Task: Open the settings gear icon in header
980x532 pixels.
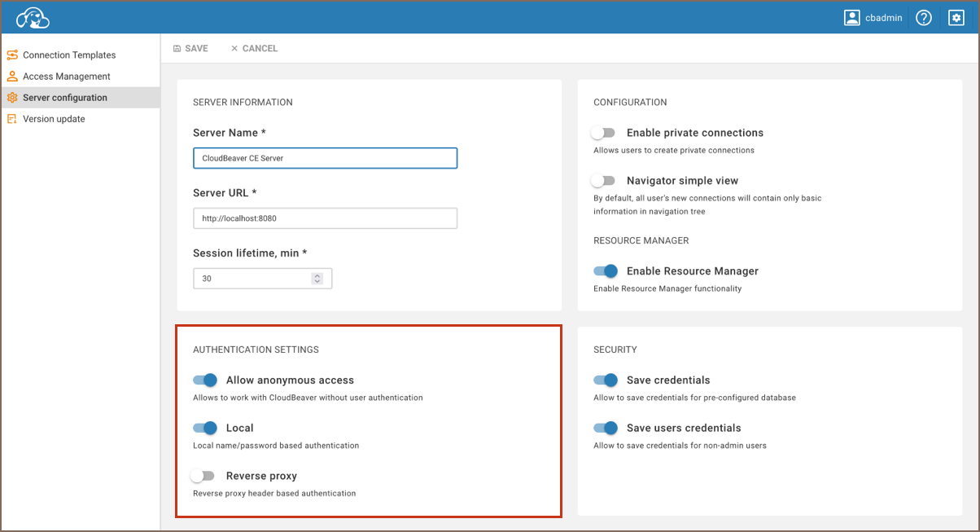Action: (956, 18)
